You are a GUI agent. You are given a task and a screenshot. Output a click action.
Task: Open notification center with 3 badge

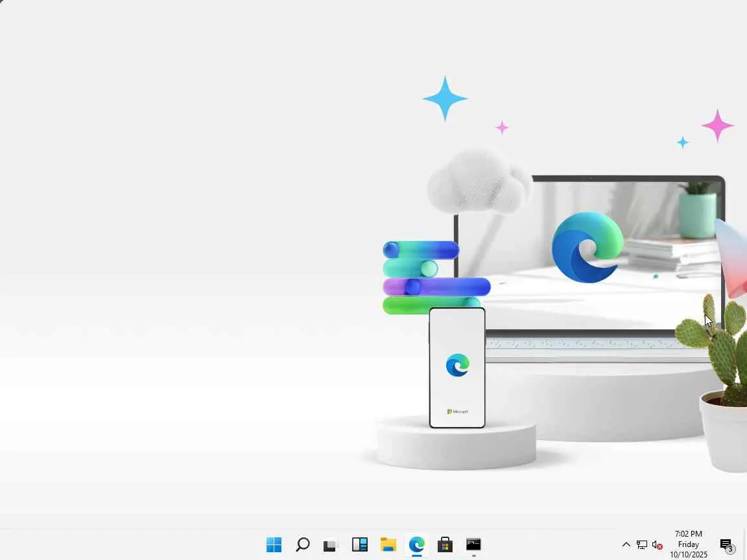[726, 544]
